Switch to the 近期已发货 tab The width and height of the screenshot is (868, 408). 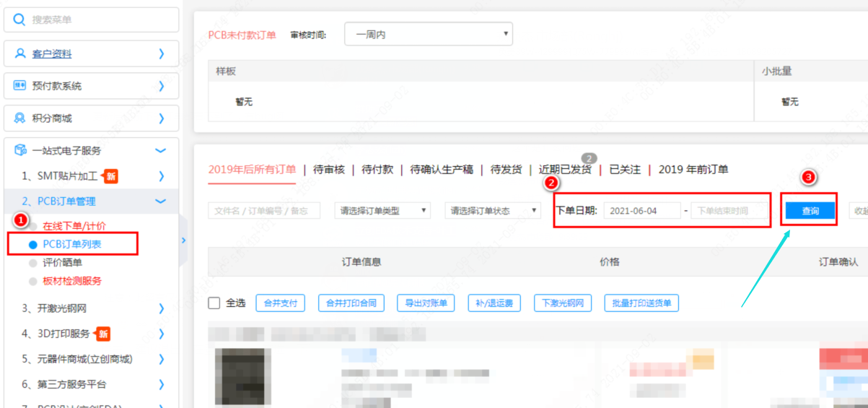click(x=565, y=170)
